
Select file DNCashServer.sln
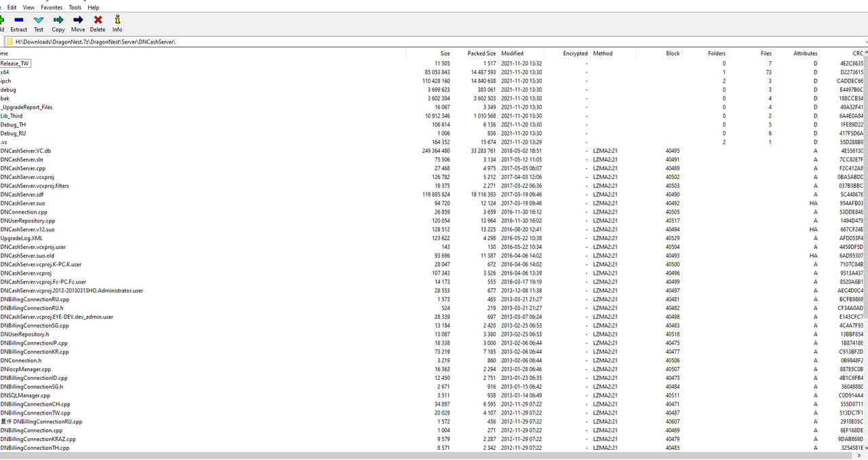click(x=22, y=159)
